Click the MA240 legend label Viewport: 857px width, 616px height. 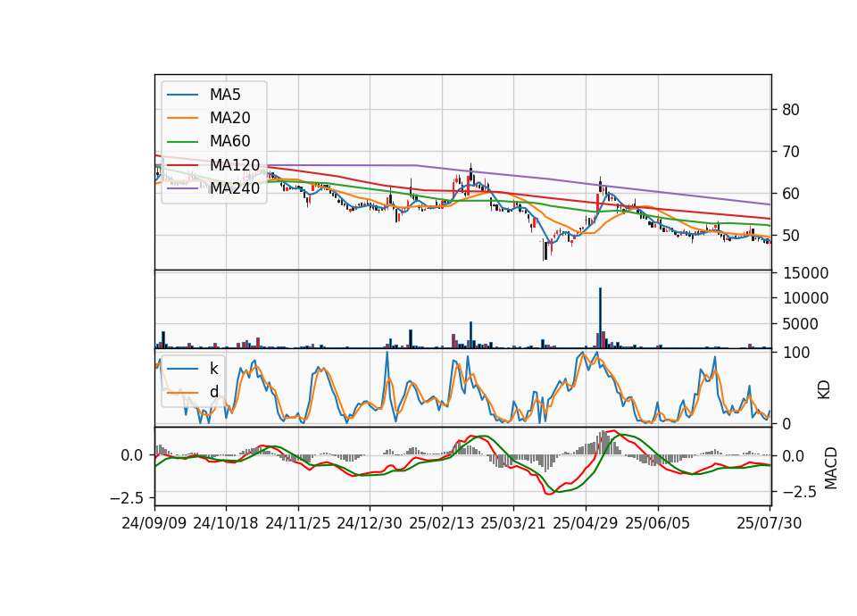(x=235, y=188)
